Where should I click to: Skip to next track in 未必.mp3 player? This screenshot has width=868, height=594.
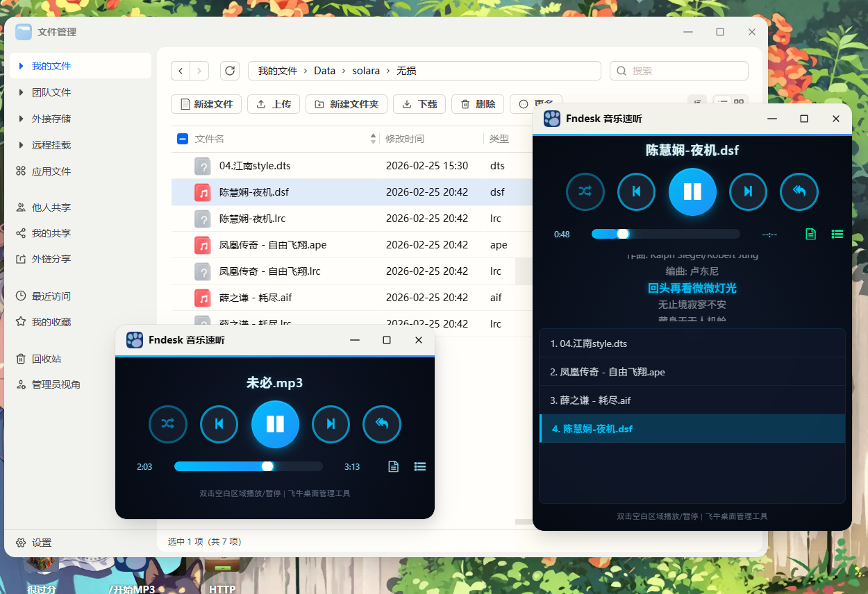click(331, 424)
